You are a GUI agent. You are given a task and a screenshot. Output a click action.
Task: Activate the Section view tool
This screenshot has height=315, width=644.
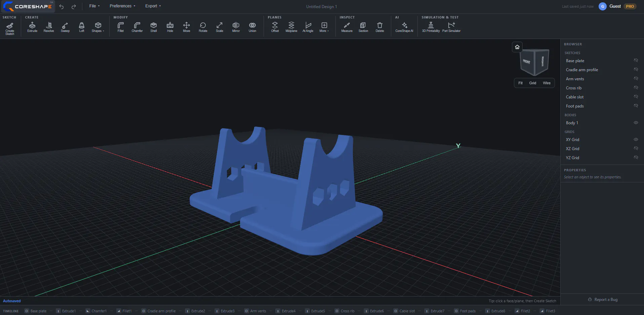[363, 27]
